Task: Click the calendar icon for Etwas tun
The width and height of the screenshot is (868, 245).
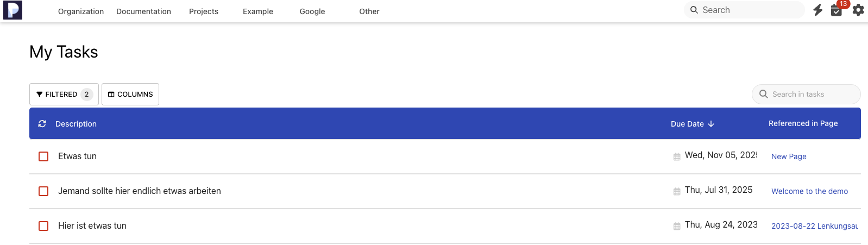Action: pyautogui.click(x=677, y=157)
